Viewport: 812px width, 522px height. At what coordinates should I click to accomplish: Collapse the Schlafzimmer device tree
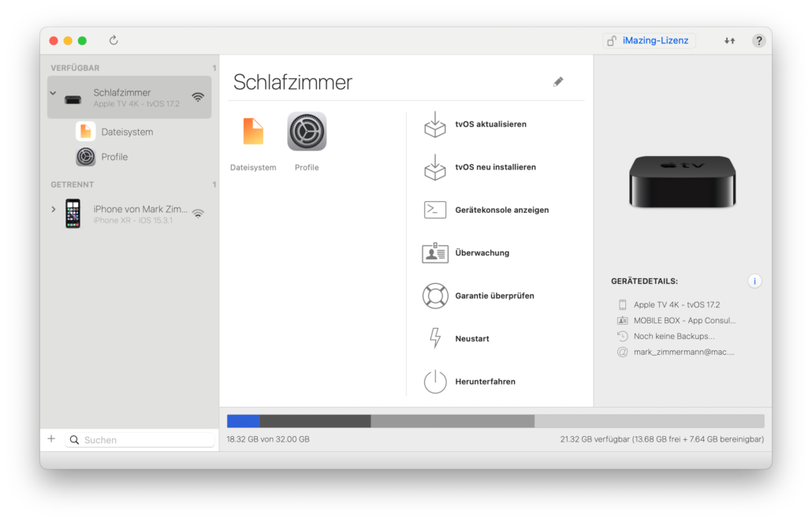pyautogui.click(x=53, y=93)
